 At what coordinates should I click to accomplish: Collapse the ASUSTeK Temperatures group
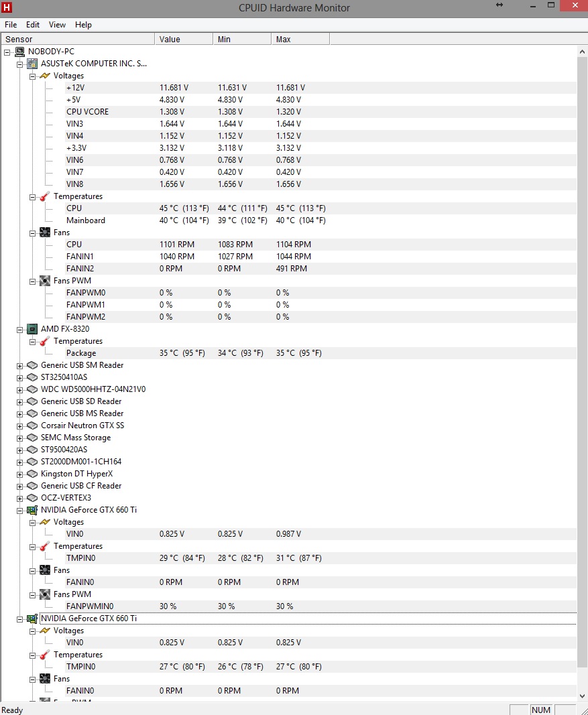coord(32,197)
